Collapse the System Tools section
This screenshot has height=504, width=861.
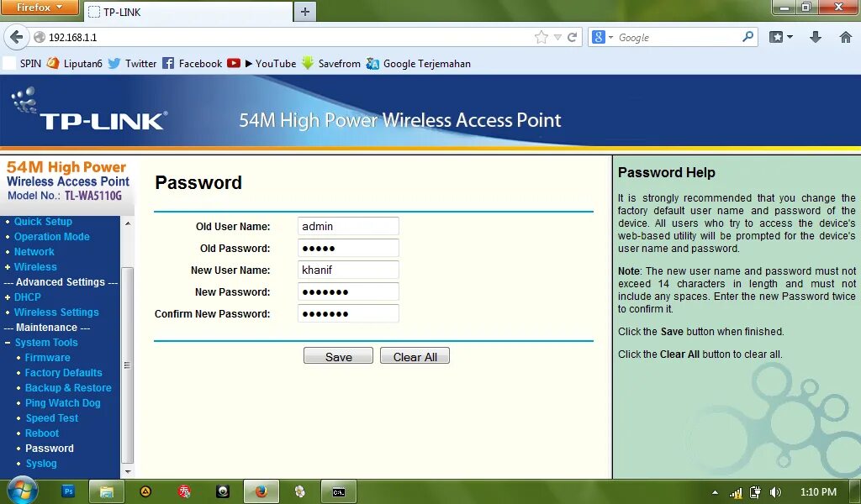[x=8, y=343]
